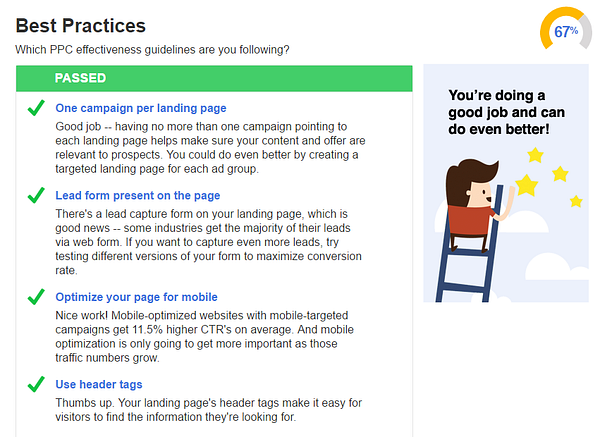Click the checkmark next to Use header tags
600x437 pixels.
36,384
